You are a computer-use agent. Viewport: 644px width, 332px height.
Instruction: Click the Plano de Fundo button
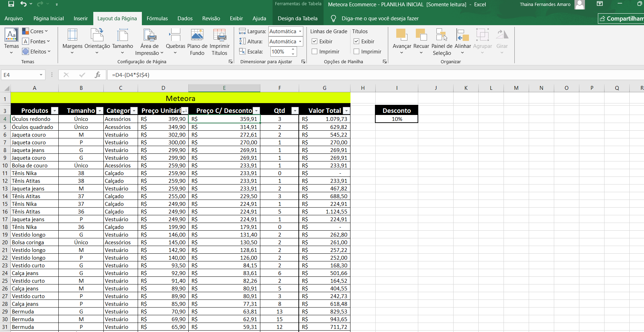pos(197,42)
